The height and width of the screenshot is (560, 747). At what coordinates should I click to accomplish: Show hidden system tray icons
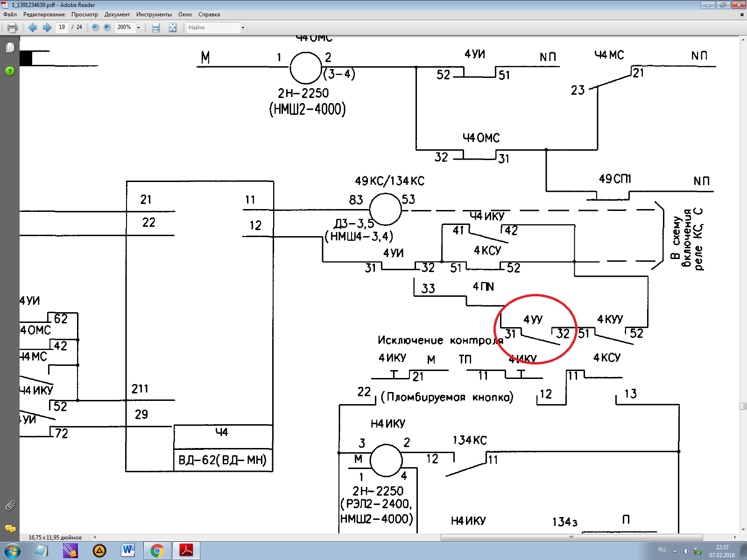pos(675,551)
